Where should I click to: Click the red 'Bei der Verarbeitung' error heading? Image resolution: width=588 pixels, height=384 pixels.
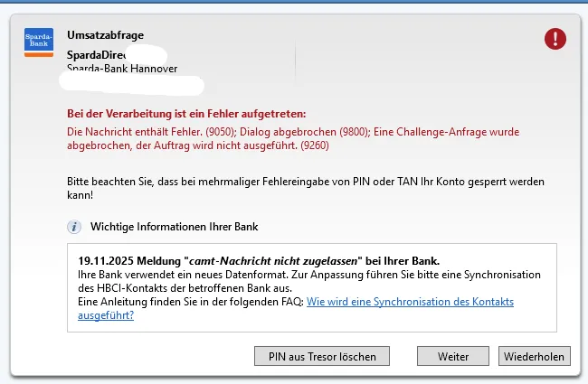coord(186,114)
